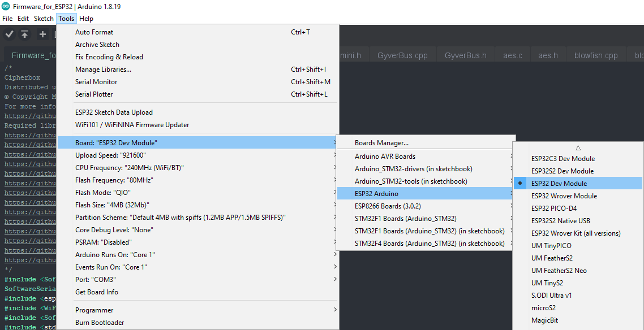The width and height of the screenshot is (644, 330).
Task: Select microS2 board
Action: [578, 307]
